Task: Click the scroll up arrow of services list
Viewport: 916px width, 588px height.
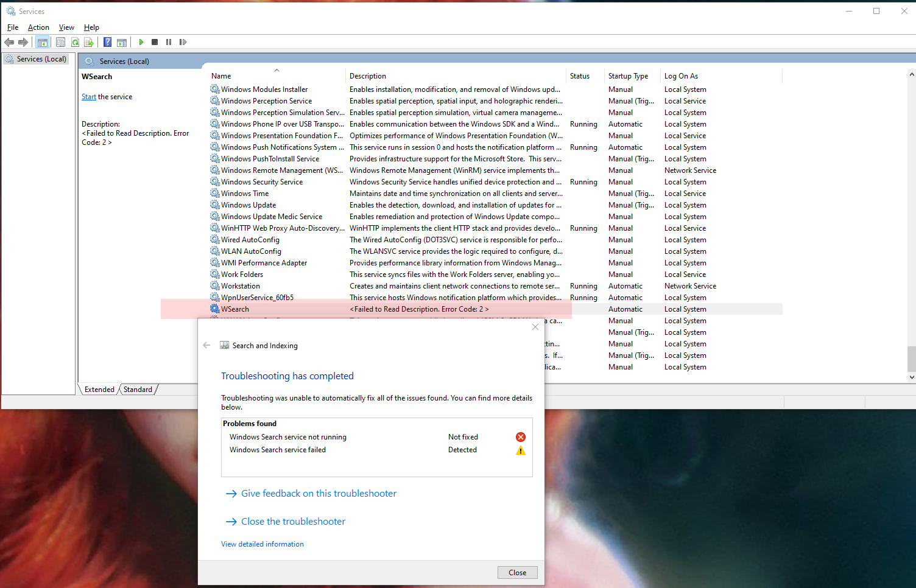Action: (911, 74)
